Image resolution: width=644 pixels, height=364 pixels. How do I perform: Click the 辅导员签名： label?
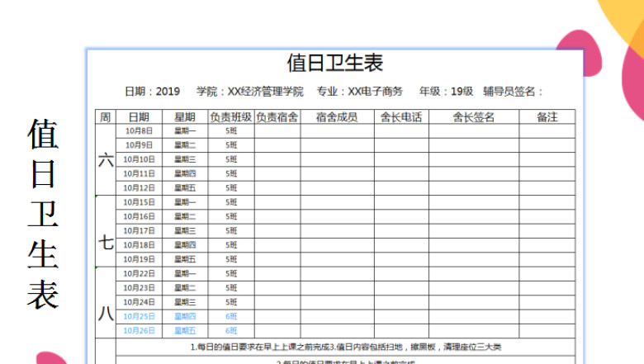(513, 91)
